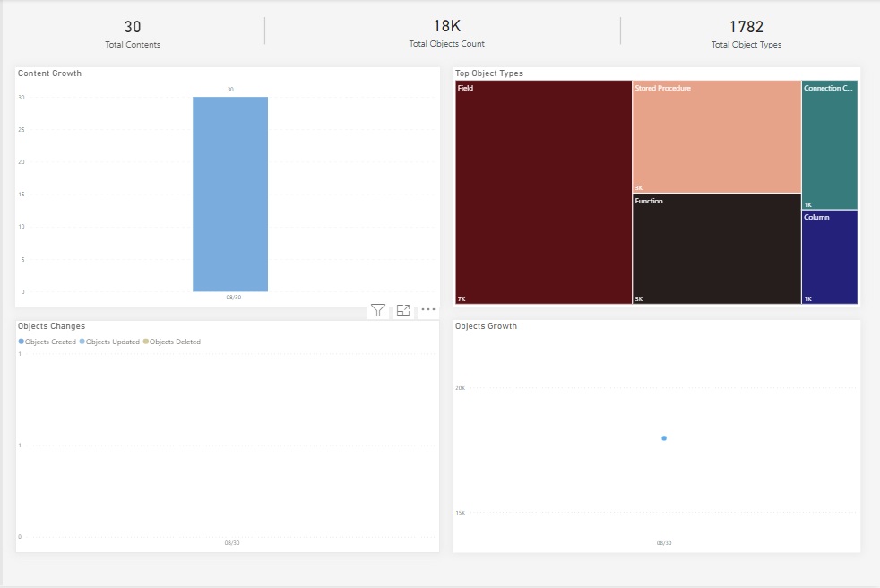Select the Function treemap block
Image resolution: width=880 pixels, height=588 pixels.
(716, 248)
